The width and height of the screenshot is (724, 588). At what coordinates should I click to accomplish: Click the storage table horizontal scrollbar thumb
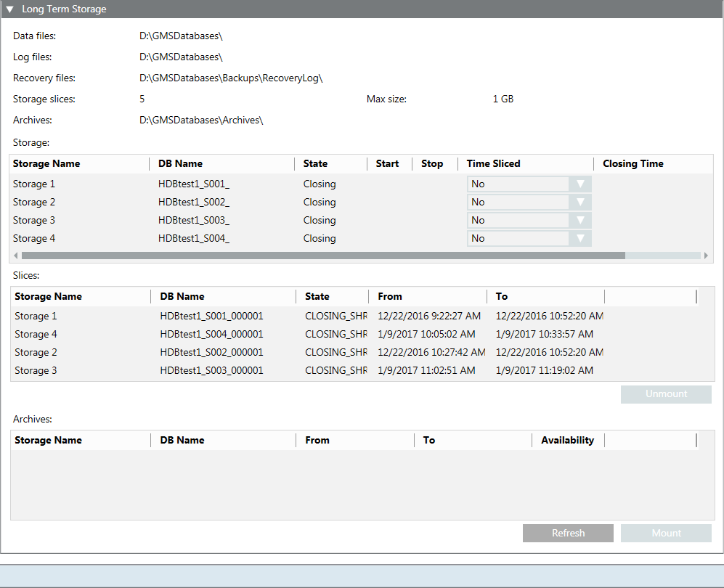point(323,256)
